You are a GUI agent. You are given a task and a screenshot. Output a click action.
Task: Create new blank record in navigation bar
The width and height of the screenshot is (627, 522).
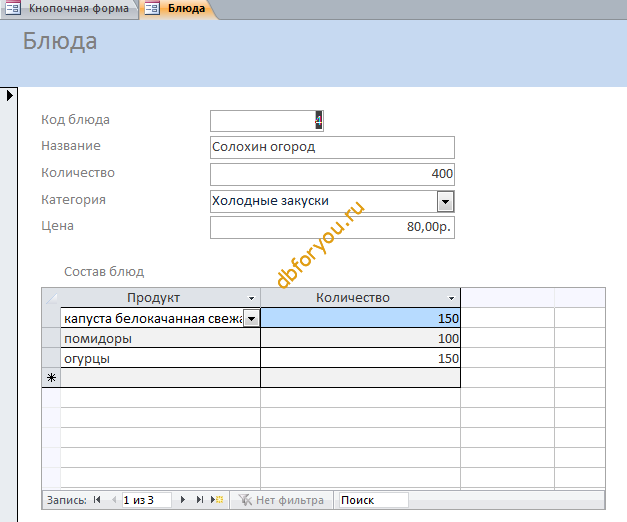click(217, 500)
